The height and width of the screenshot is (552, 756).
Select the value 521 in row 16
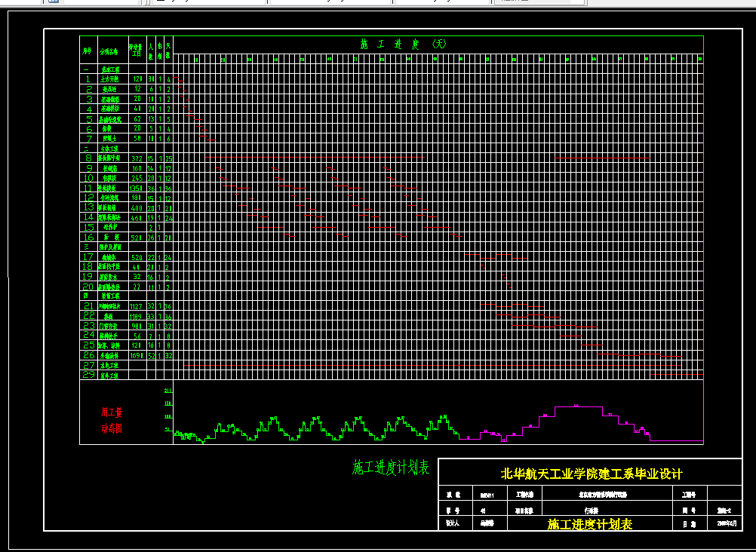tap(137, 238)
